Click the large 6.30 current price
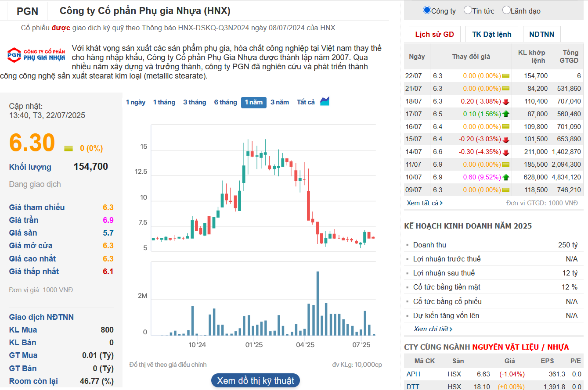588x390 pixels. tap(32, 143)
